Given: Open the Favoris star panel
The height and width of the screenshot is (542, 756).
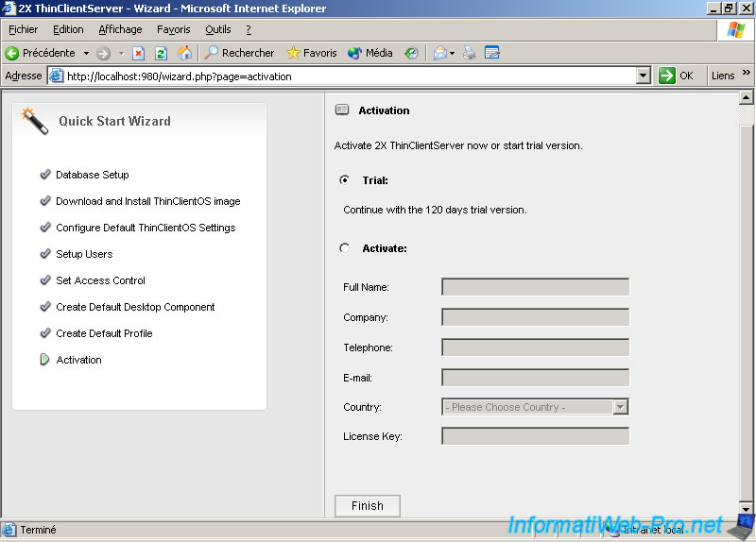Looking at the screenshot, I should [x=312, y=53].
